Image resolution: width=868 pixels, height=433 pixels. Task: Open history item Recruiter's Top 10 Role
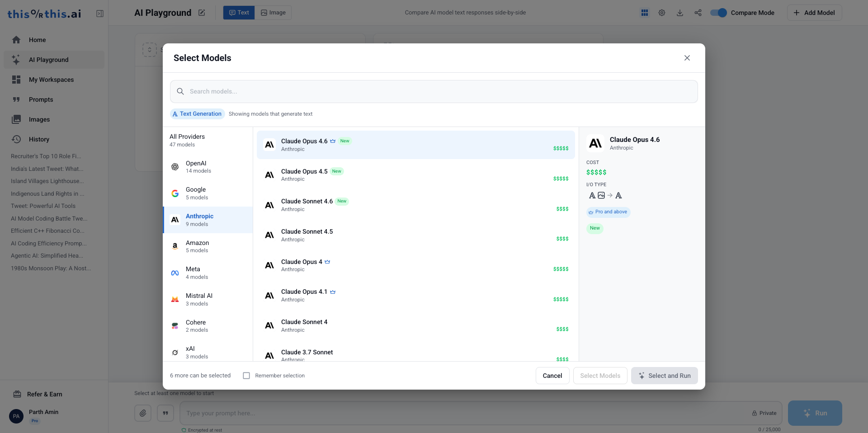[x=46, y=156]
